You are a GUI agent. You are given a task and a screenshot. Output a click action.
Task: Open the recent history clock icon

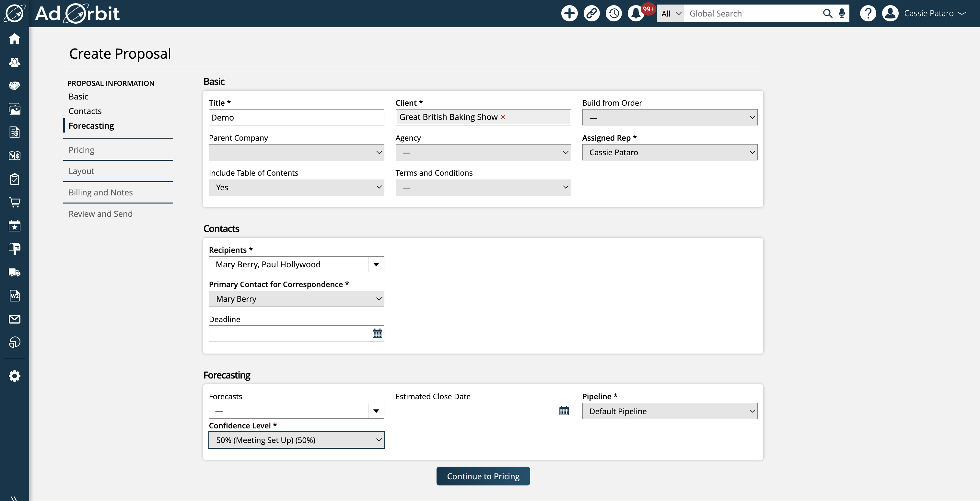click(614, 13)
